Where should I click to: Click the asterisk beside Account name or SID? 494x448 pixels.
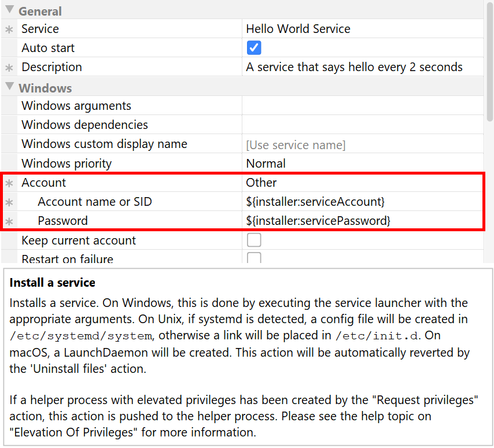coord(9,202)
